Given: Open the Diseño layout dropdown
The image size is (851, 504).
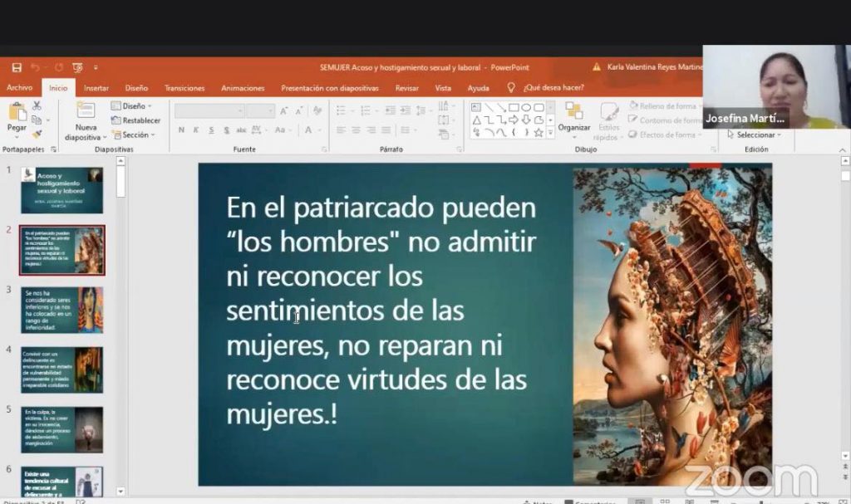Looking at the screenshot, I should 132,106.
